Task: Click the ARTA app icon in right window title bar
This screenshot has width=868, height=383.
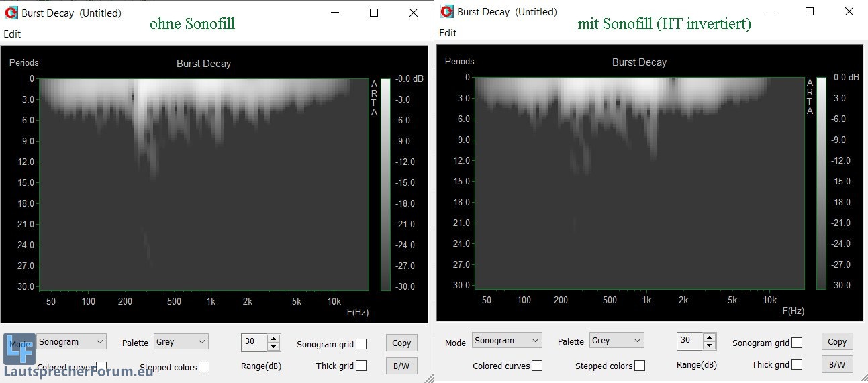Action: (x=446, y=11)
